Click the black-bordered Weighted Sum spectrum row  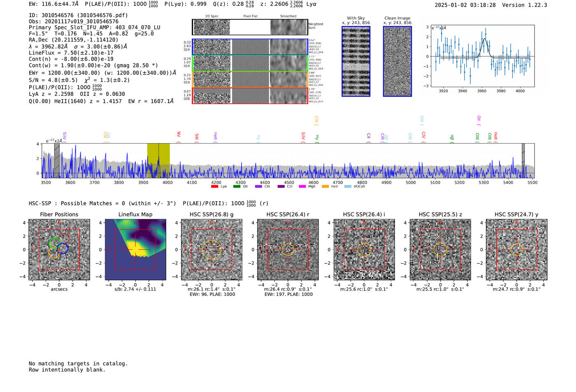tap(250, 27)
